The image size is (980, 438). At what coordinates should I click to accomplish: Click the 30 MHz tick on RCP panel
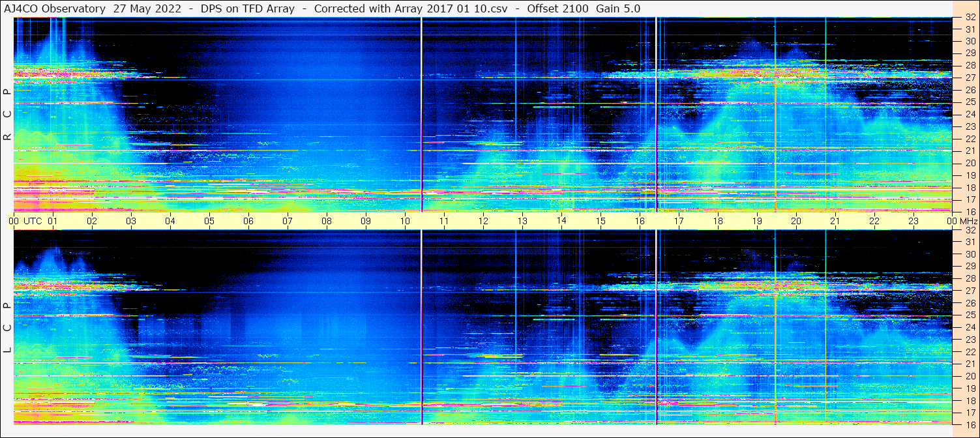[x=970, y=41]
